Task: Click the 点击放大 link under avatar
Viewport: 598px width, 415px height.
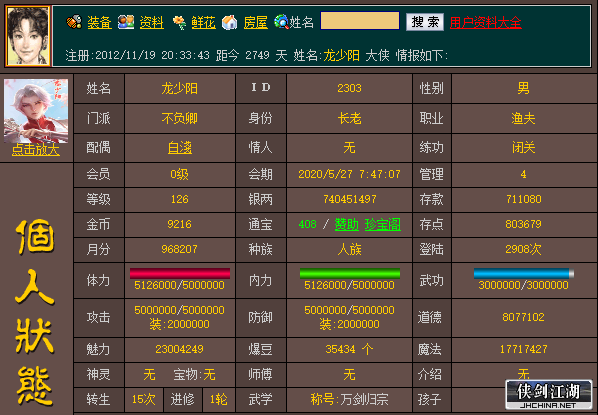Action: [x=36, y=150]
